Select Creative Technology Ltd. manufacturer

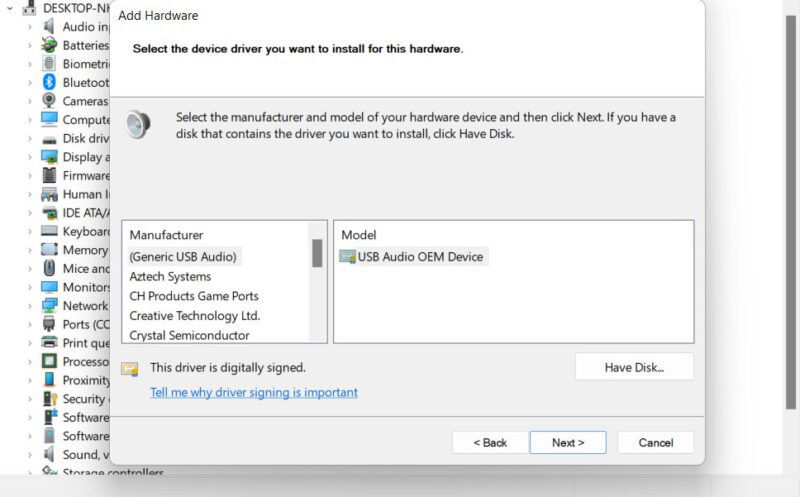click(194, 316)
